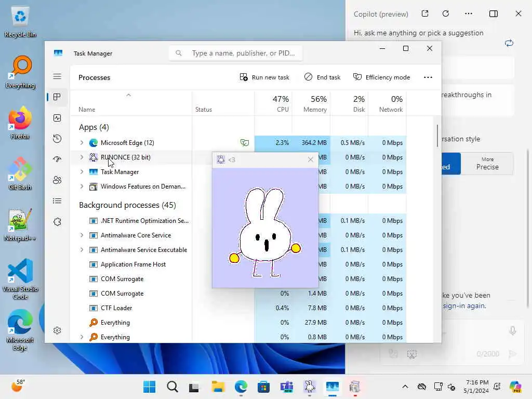
Task: Open Git Bash desktop shortcut
Action: pos(20,174)
